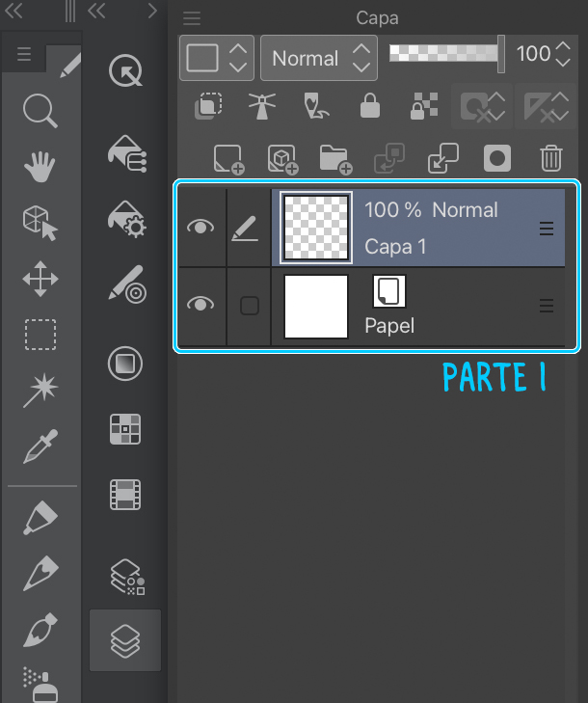The image size is (588, 703).
Task: Click the lock layer icon
Action: pyautogui.click(x=370, y=106)
